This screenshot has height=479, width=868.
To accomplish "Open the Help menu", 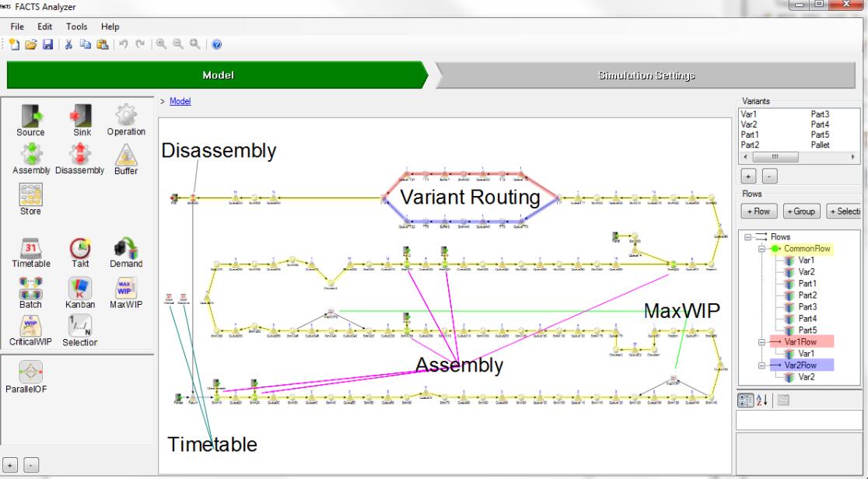I will click(x=110, y=26).
